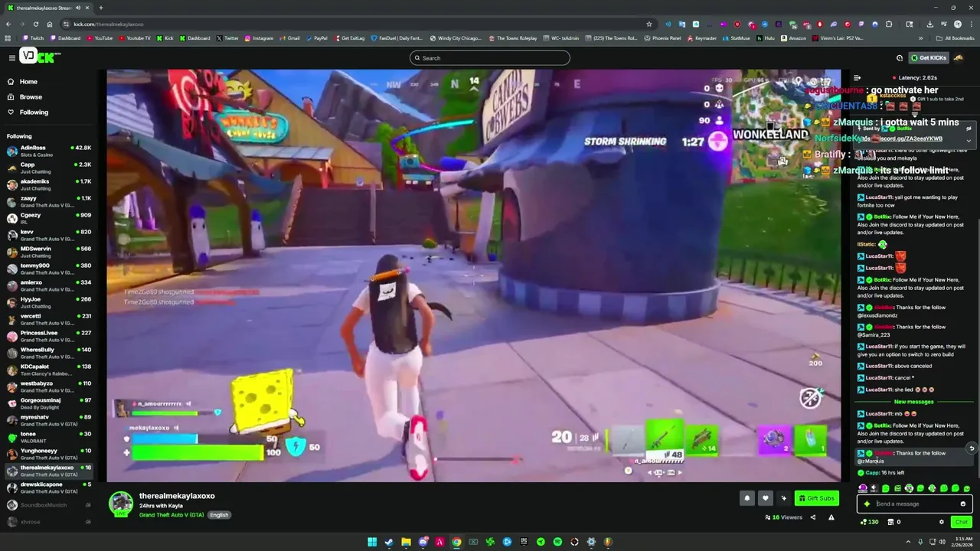980x551 pixels.
Task: Open the Kick sidebar hamburger menu
Action: pos(11,57)
